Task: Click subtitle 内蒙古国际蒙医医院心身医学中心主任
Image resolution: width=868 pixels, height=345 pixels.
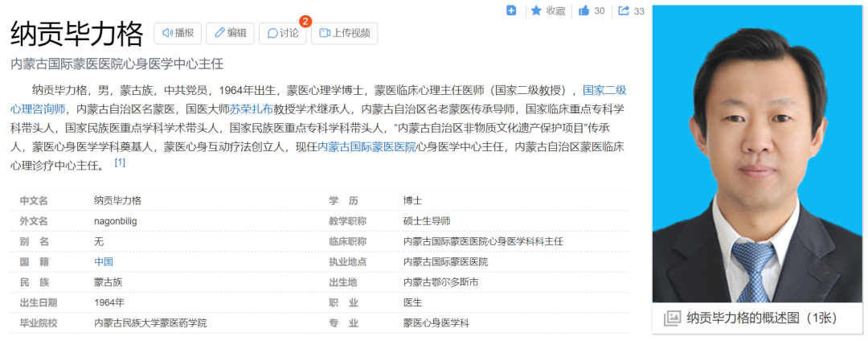Action: (x=117, y=64)
